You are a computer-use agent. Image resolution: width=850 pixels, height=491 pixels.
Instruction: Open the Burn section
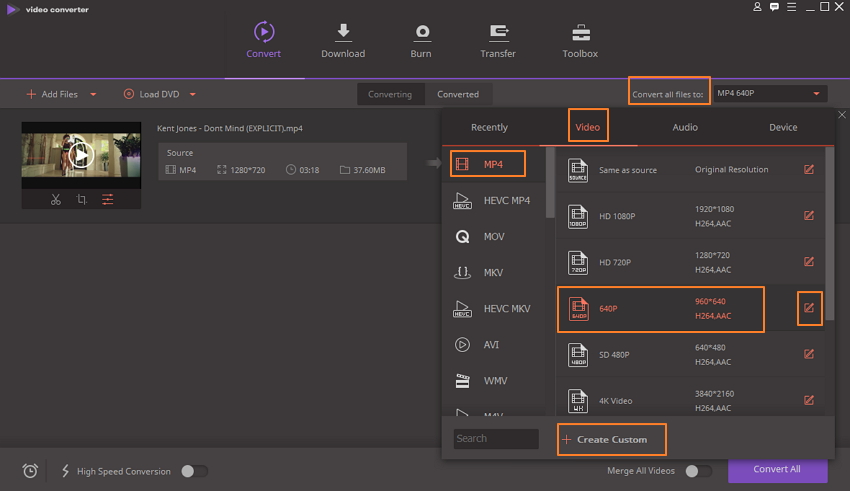pos(421,40)
